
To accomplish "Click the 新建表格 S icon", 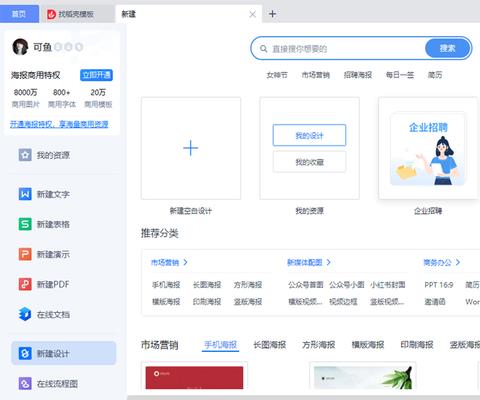I will point(25,224).
